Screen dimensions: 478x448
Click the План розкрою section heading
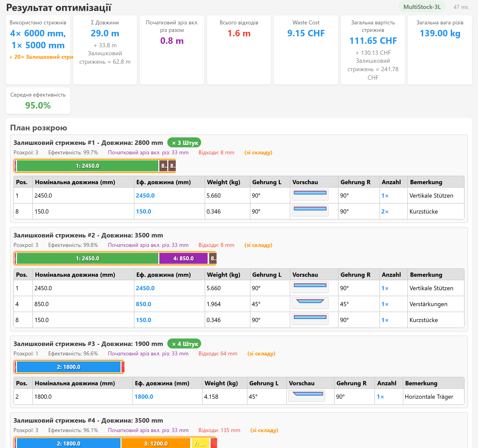coord(39,128)
